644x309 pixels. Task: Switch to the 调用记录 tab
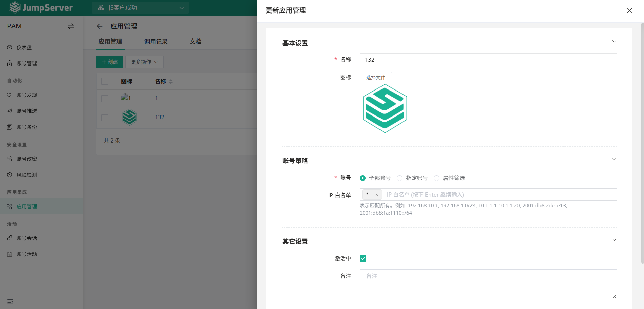pyautogui.click(x=156, y=42)
